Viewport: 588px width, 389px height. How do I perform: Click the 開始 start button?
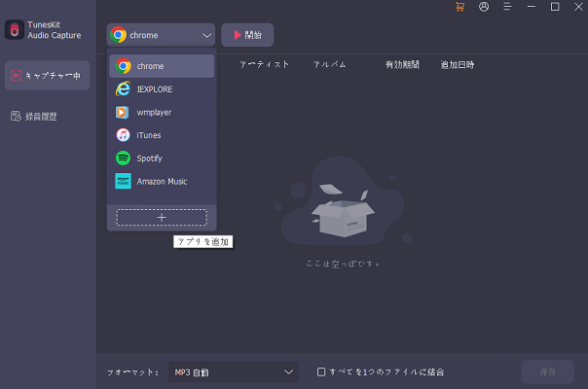point(247,35)
